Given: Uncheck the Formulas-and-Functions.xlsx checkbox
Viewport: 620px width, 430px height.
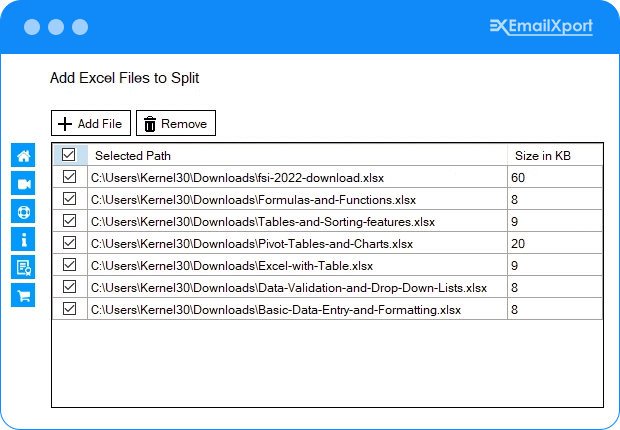Looking at the screenshot, I should point(70,199).
